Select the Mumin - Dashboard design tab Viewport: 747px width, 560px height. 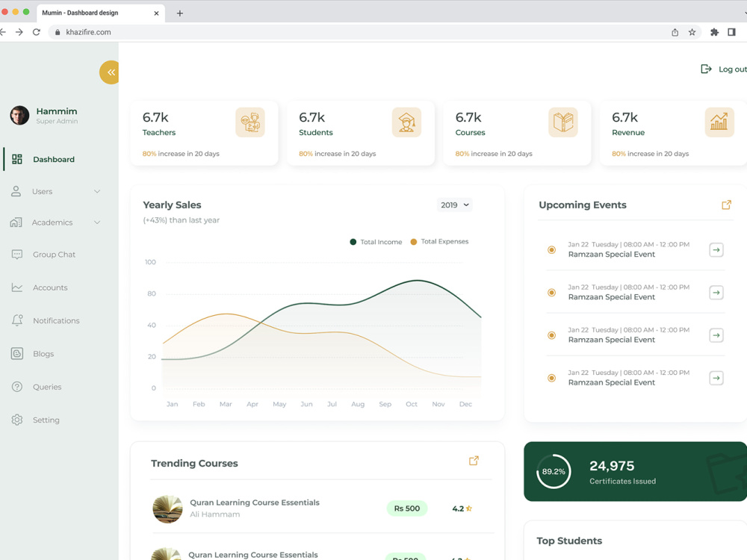(x=100, y=13)
